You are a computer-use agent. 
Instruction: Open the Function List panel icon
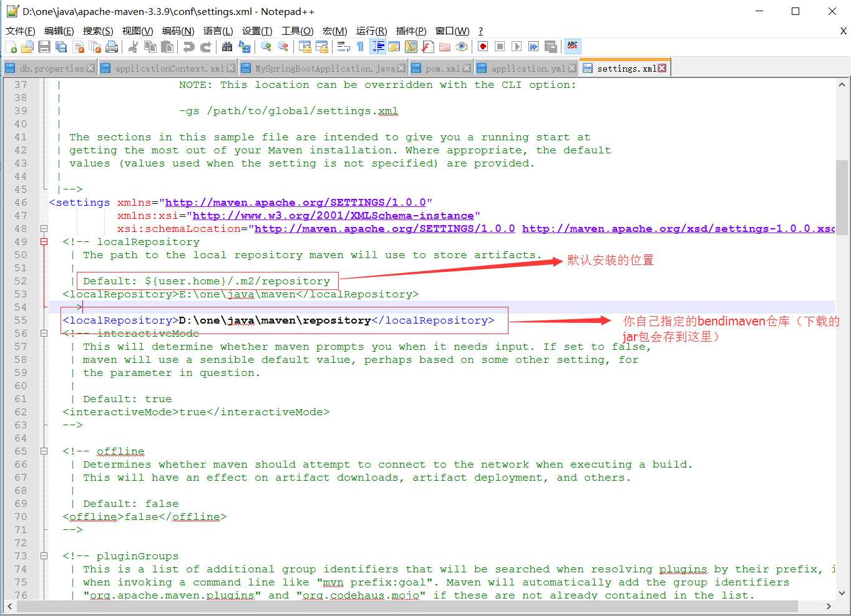pyautogui.click(x=427, y=47)
